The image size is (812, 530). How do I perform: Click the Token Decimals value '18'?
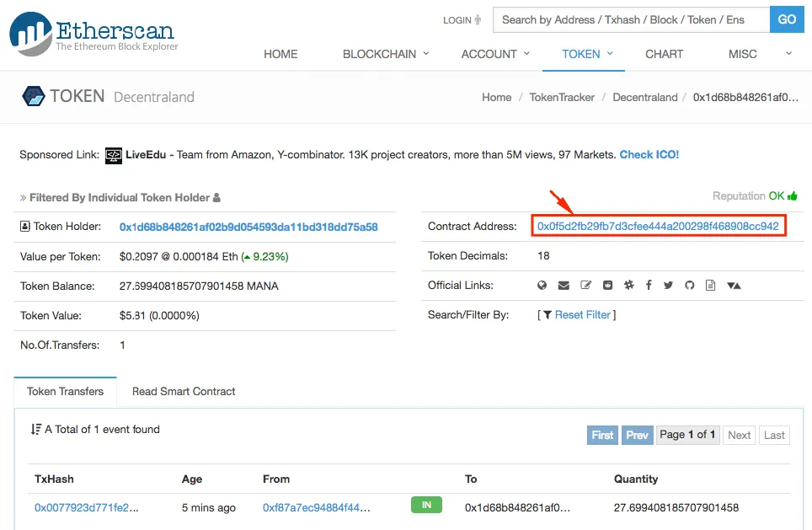(x=543, y=255)
